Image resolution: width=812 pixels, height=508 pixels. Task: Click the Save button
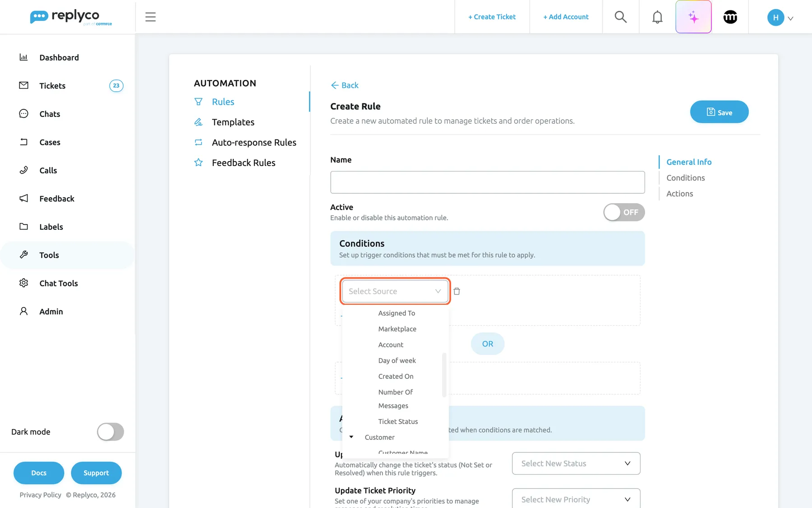719,112
